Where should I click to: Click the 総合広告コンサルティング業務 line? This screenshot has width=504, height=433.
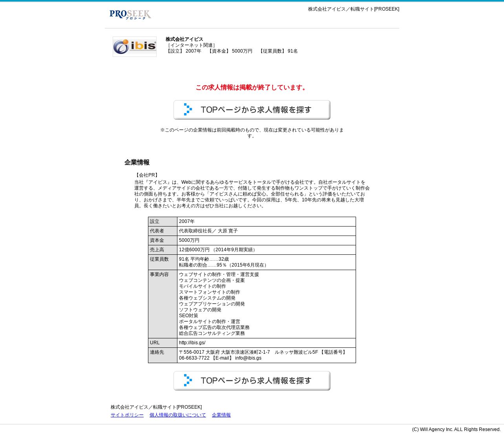[x=212, y=333]
